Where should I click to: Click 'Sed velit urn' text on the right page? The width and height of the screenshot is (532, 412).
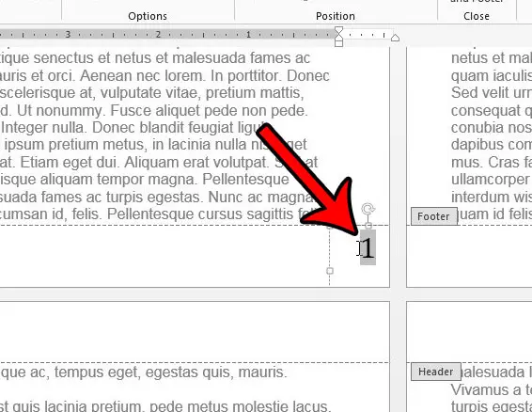(492, 93)
